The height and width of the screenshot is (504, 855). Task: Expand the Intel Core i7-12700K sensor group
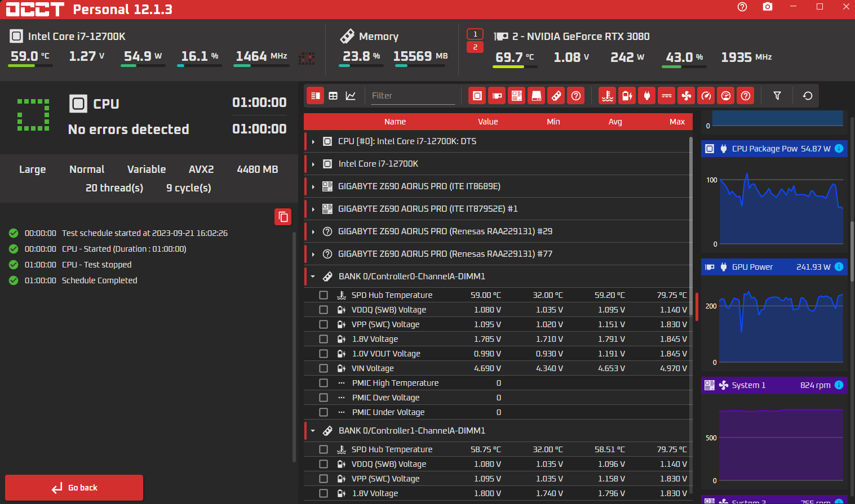(313, 164)
